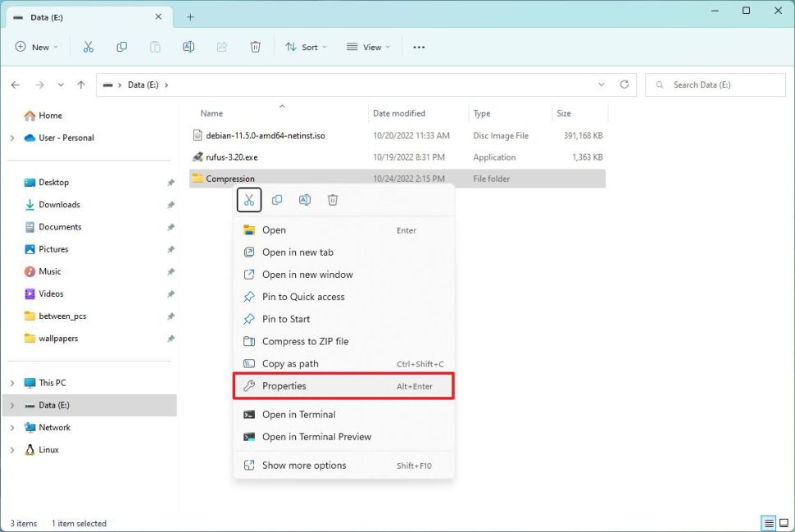Viewport: 795px width, 532px height.
Task: Go up one folder level arrow
Action: (x=80, y=84)
